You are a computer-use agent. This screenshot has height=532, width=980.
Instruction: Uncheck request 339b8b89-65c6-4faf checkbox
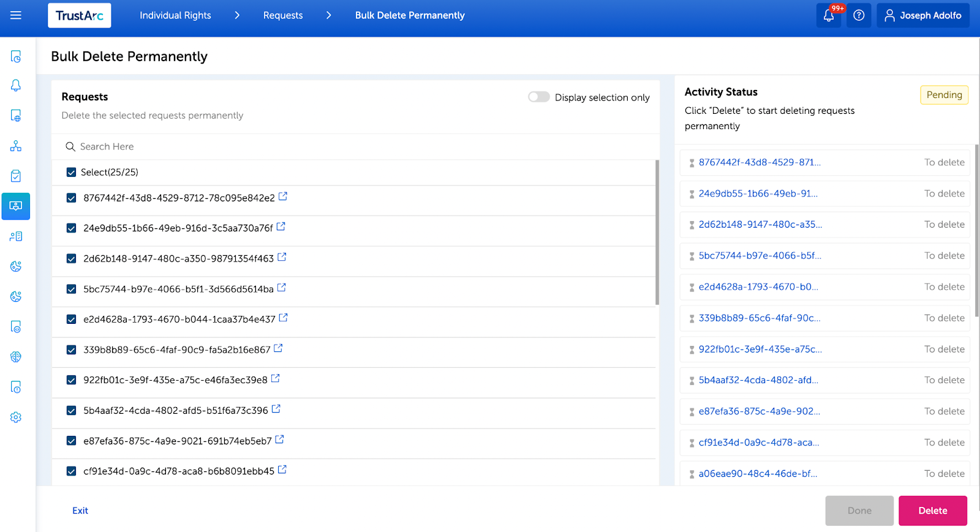(71, 350)
